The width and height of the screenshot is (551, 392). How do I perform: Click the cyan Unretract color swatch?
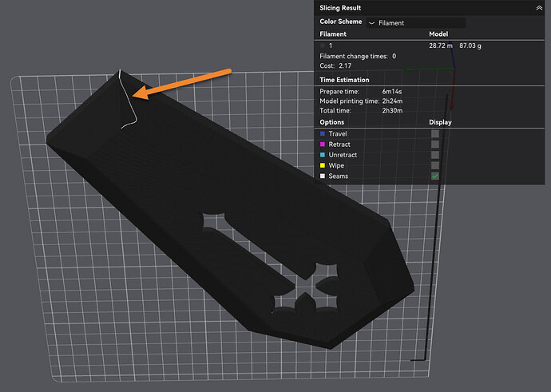tap(323, 155)
